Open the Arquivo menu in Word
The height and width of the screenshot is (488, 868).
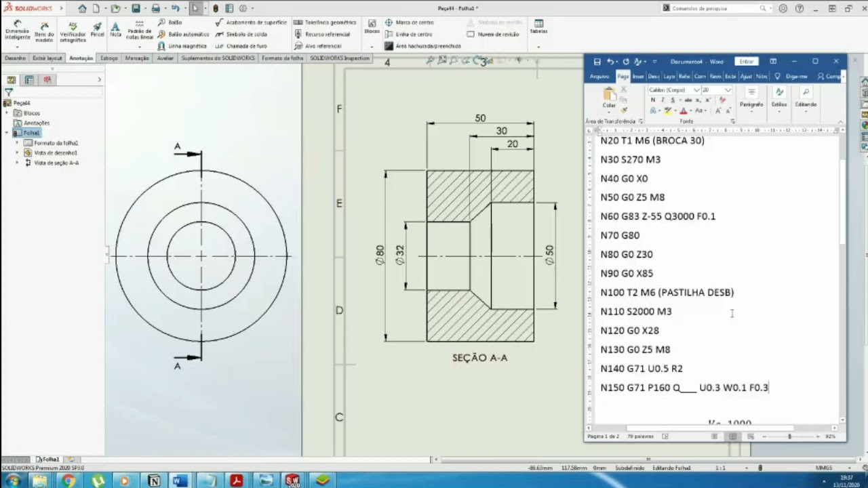(x=599, y=77)
